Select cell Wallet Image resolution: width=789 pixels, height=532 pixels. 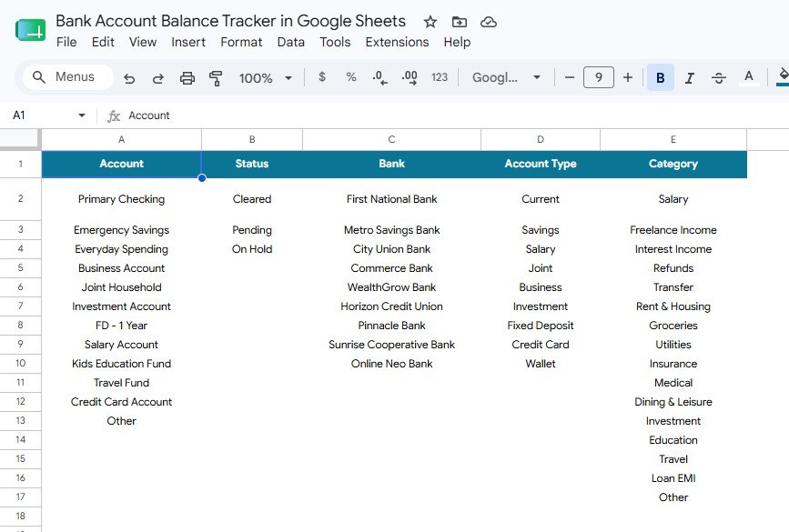point(541,364)
